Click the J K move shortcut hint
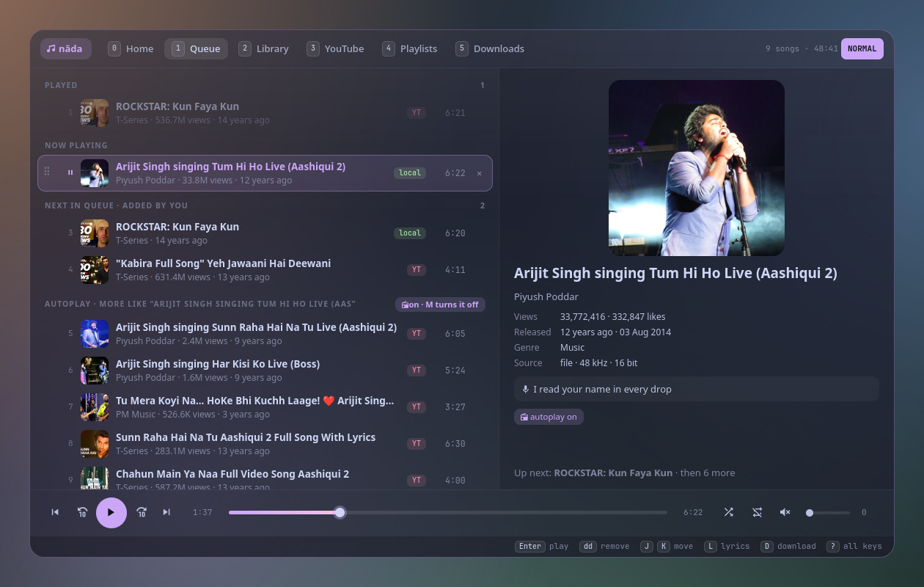This screenshot has height=587, width=924. click(667, 546)
